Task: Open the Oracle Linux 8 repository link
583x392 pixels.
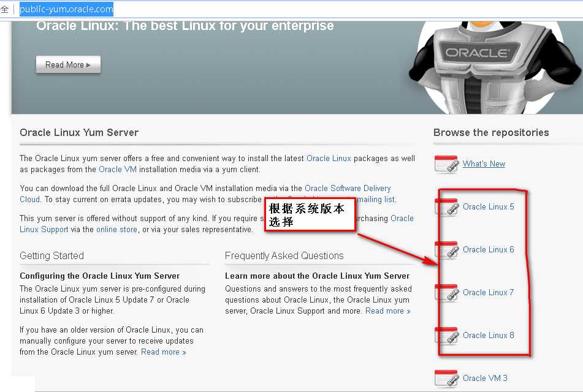Action: pos(488,335)
